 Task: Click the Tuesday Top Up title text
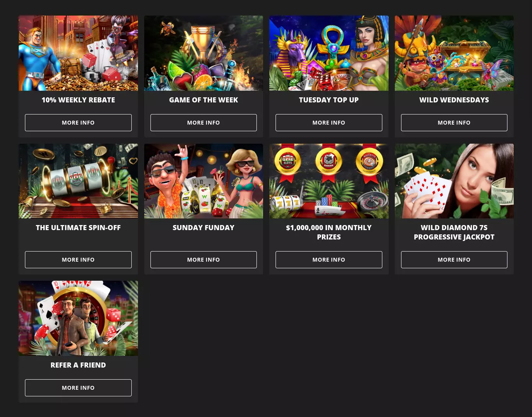tap(329, 100)
